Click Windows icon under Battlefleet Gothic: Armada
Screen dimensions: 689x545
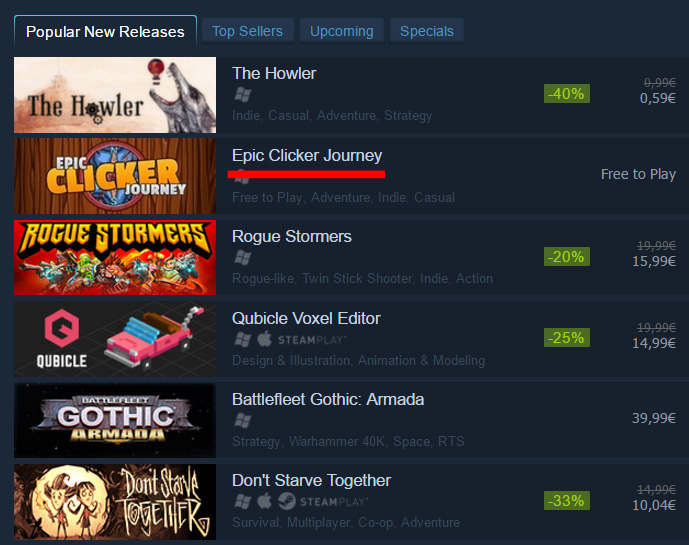point(243,421)
